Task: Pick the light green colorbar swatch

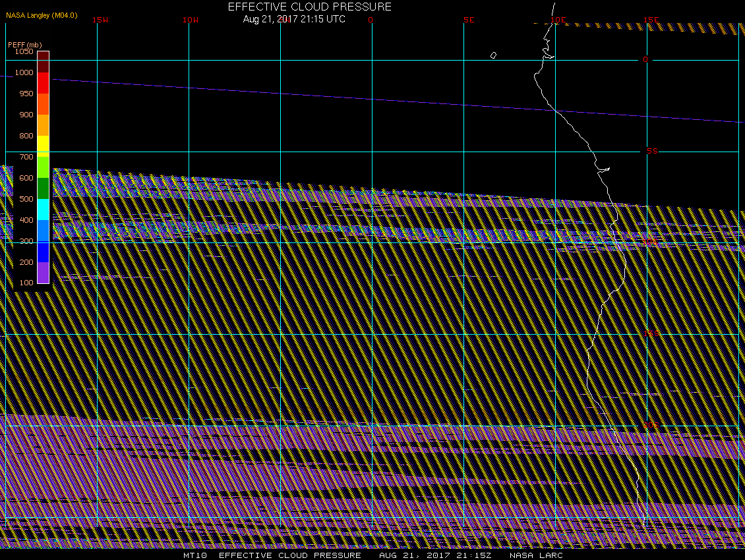Action: (44, 167)
